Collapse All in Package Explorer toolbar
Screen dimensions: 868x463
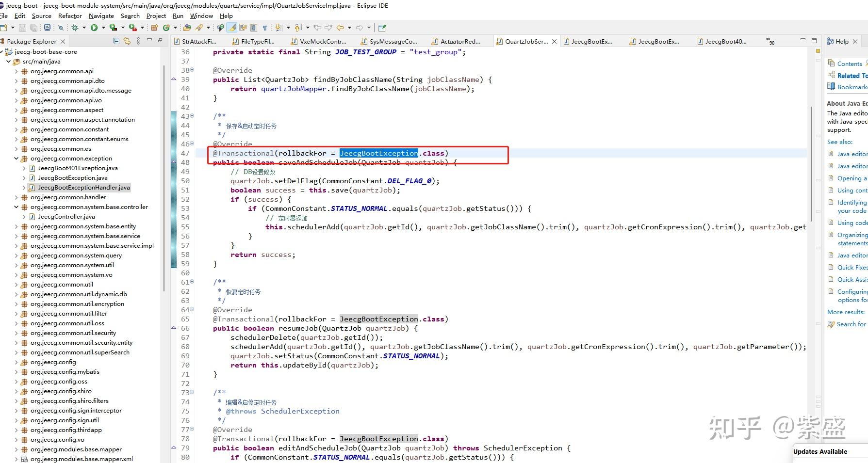pos(116,41)
